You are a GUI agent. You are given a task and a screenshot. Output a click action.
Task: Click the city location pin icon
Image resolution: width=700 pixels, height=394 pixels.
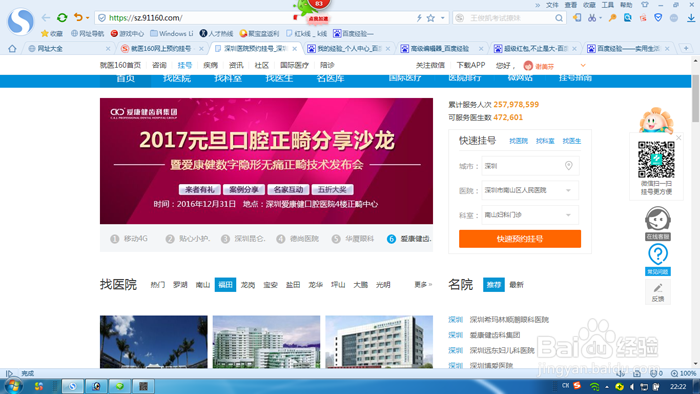click(x=568, y=166)
